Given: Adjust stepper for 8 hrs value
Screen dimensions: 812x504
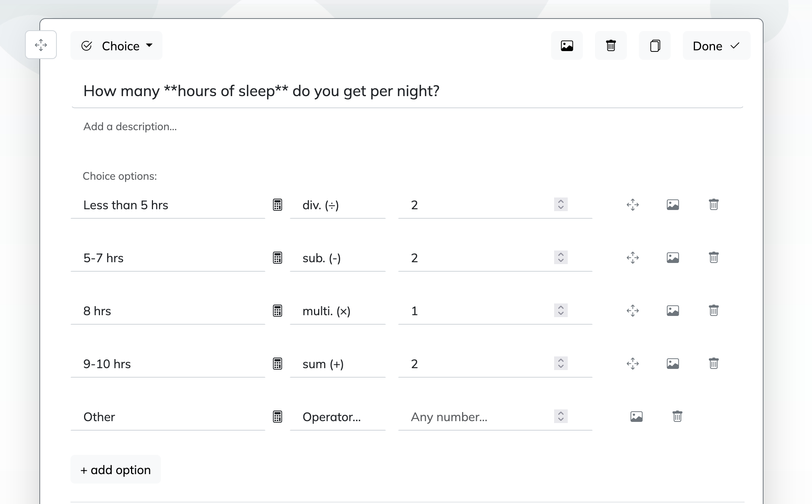Looking at the screenshot, I should (x=561, y=311).
